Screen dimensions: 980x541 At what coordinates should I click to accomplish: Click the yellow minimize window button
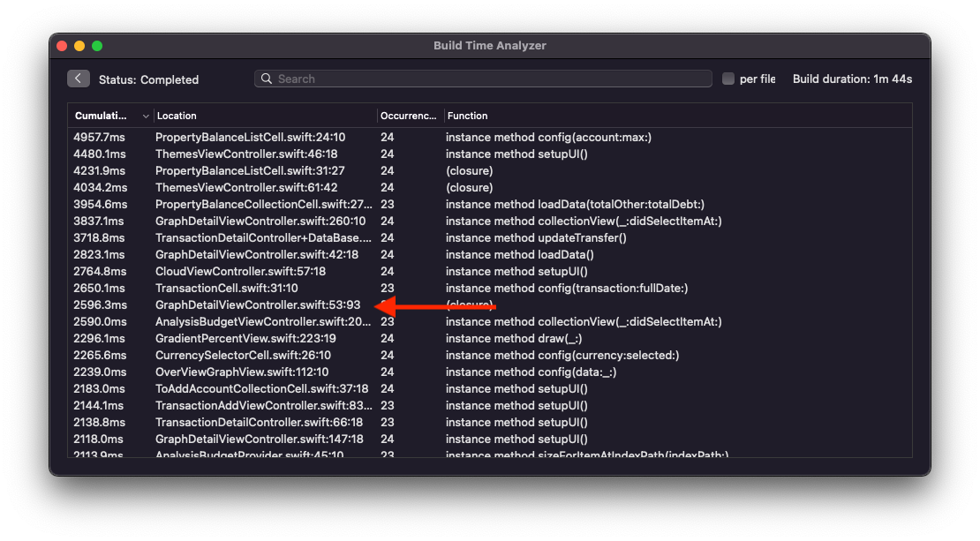[79, 46]
